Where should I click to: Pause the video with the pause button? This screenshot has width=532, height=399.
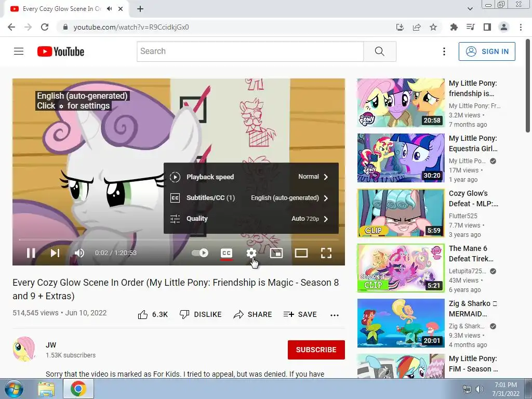[31, 253]
